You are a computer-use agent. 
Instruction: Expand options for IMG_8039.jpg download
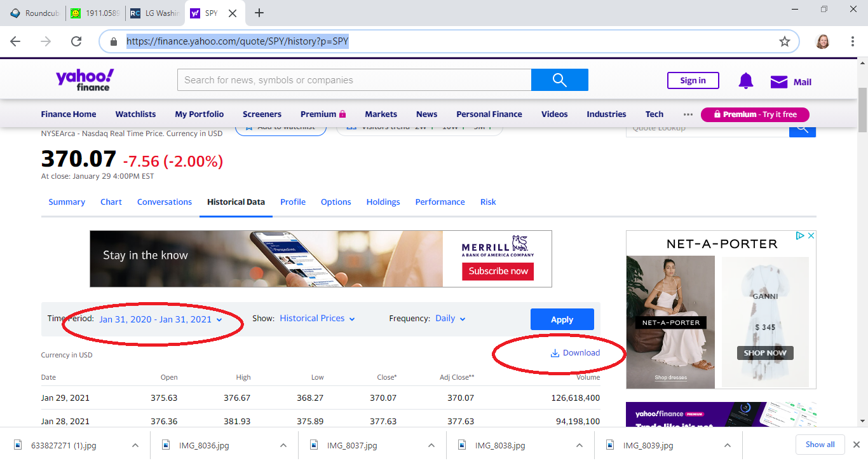[728, 445]
